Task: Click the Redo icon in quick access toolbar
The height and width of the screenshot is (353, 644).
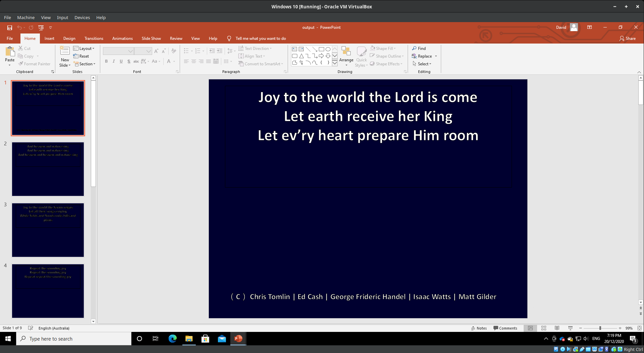Action: tap(31, 27)
